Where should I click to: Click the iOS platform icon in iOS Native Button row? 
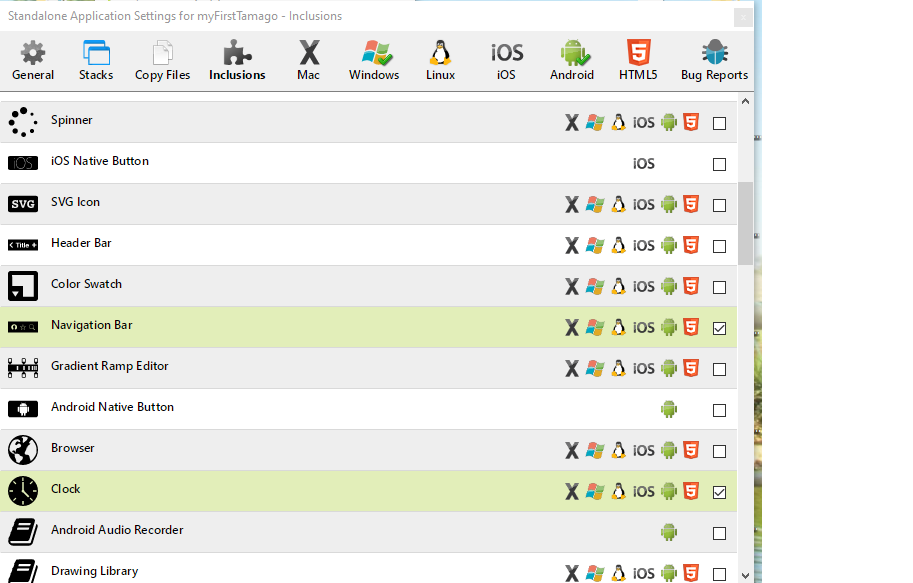click(x=643, y=164)
